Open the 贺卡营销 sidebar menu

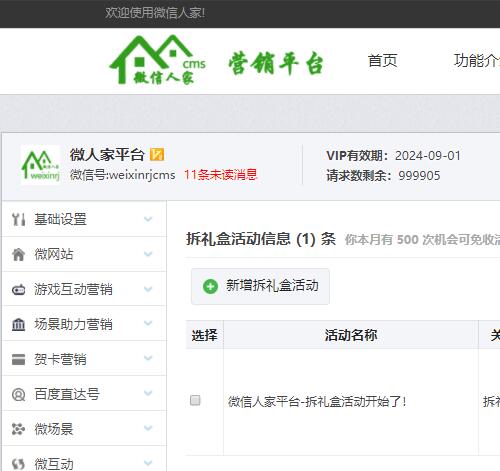(x=84, y=359)
